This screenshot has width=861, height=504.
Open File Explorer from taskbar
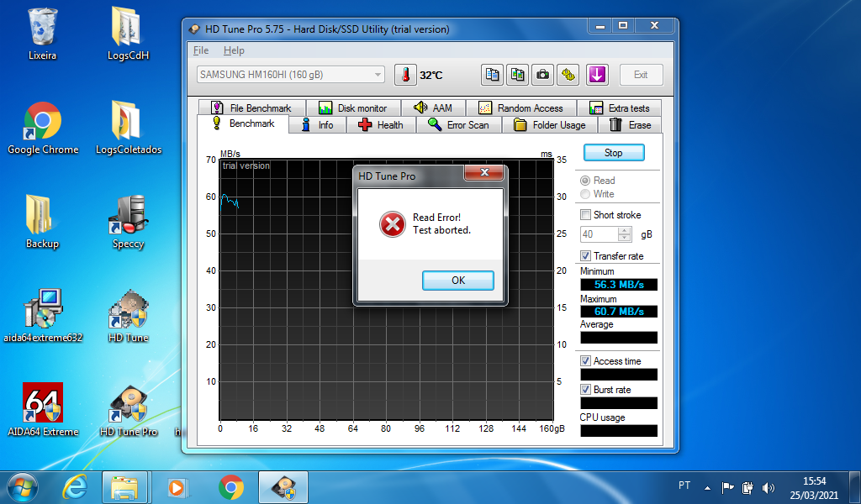pyautogui.click(x=124, y=487)
